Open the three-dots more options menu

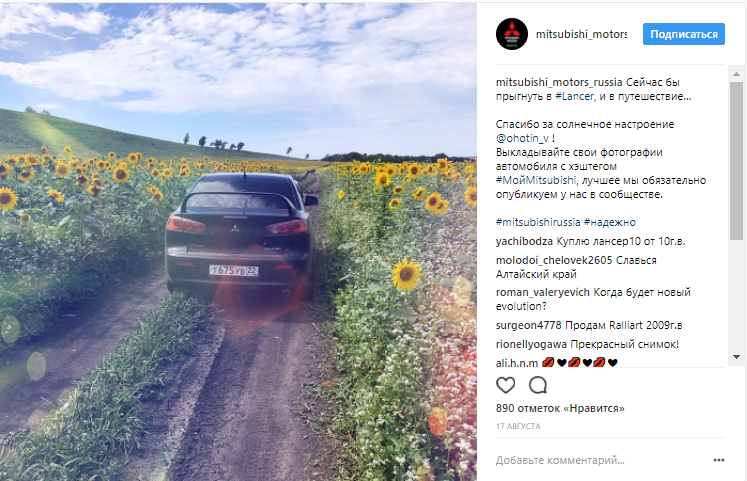pos(718,460)
